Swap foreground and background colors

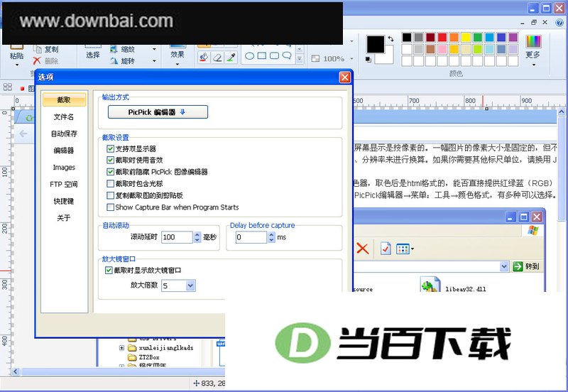tap(390, 38)
